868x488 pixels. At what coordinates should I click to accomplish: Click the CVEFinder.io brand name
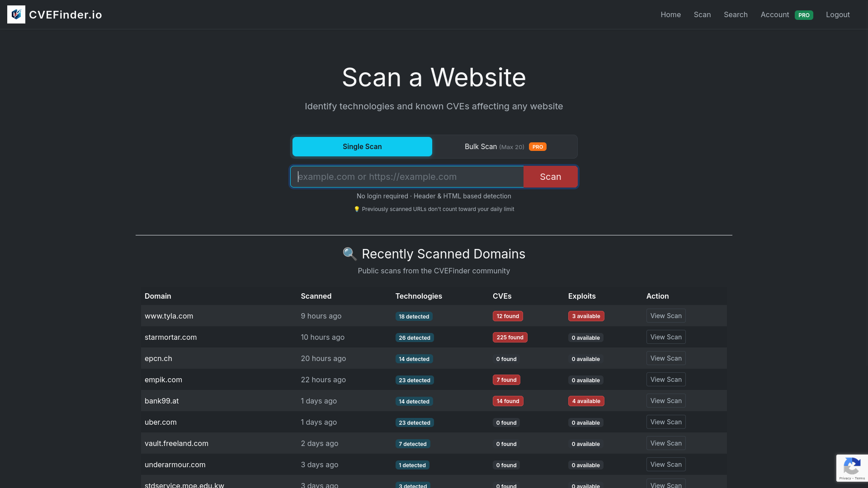(66, 15)
